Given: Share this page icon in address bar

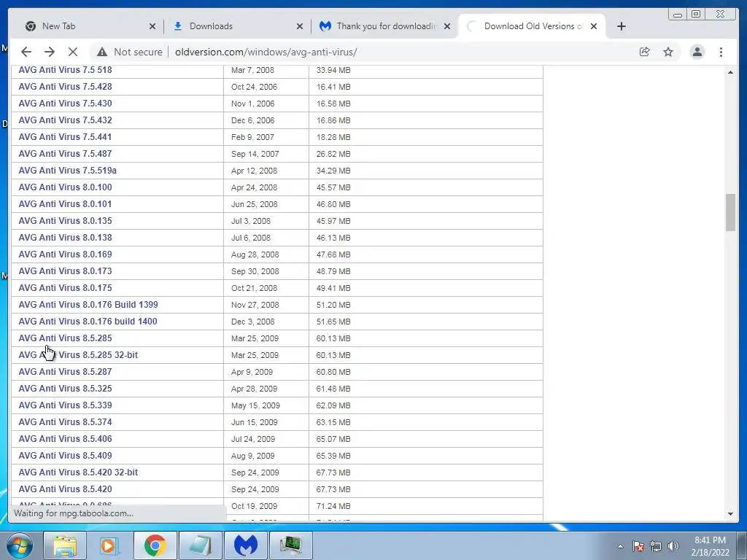Looking at the screenshot, I should pos(645,52).
